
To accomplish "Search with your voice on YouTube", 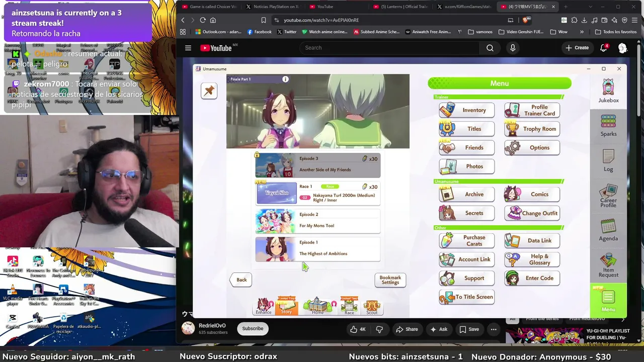I will tap(513, 48).
